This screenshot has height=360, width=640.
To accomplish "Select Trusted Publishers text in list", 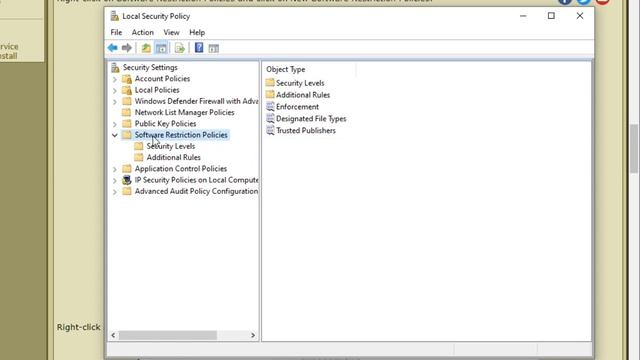I will 306,131.
